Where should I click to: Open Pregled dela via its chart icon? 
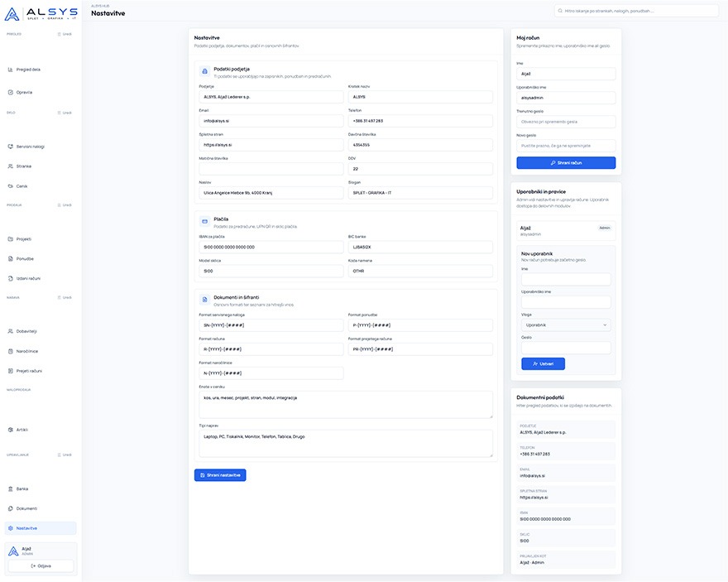click(x=10, y=70)
